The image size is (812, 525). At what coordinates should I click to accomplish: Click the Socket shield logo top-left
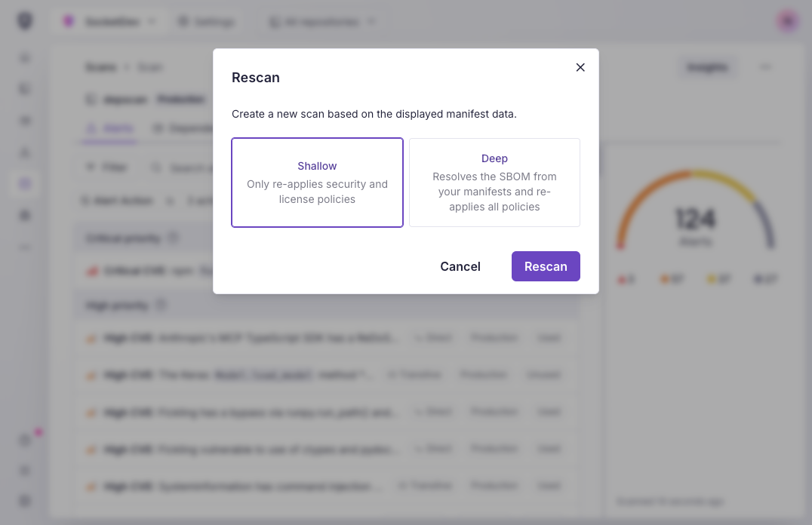pyautogui.click(x=24, y=21)
